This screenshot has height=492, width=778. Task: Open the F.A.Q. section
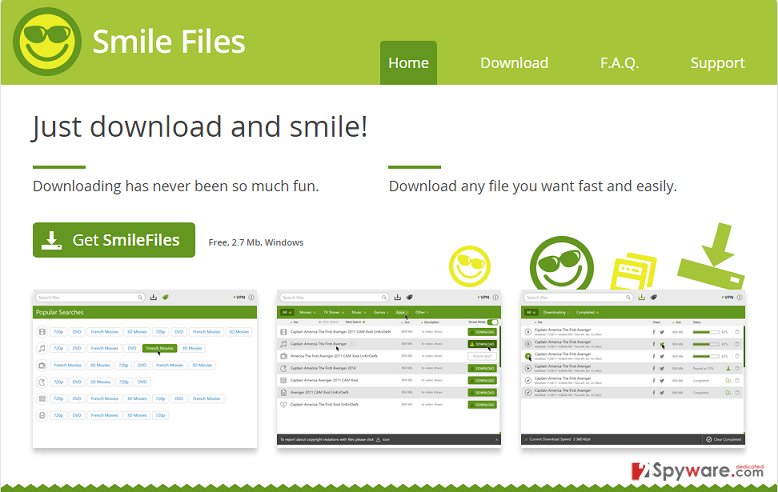click(619, 63)
